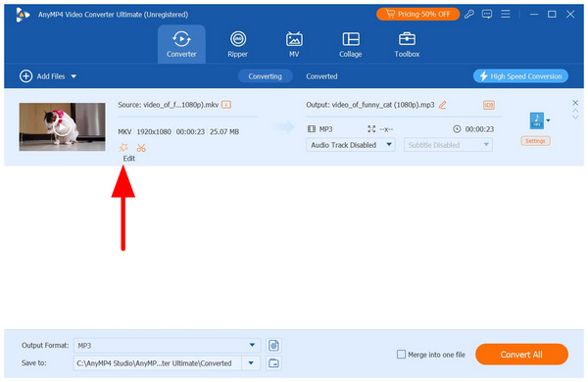The height and width of the screenshot is (382, 588).
Task: Open the Save to path dropdown
Action: click(x=251, y=362)
